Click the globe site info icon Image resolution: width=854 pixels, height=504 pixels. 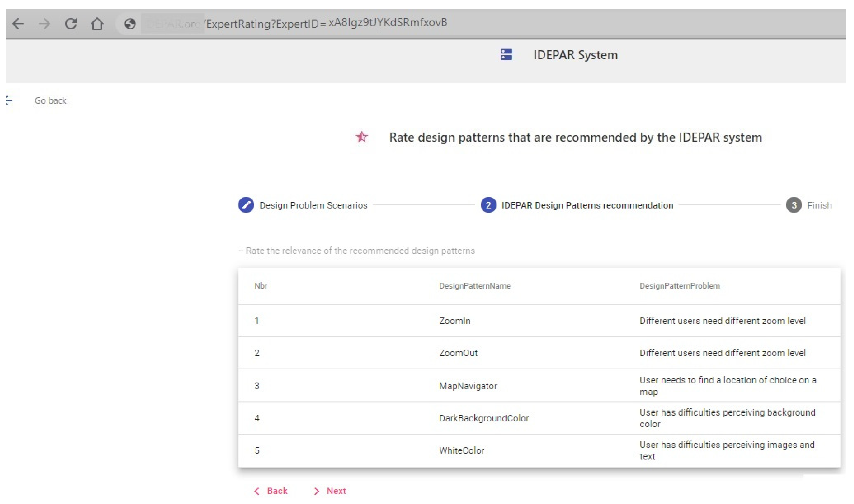[x=130, y=24]
